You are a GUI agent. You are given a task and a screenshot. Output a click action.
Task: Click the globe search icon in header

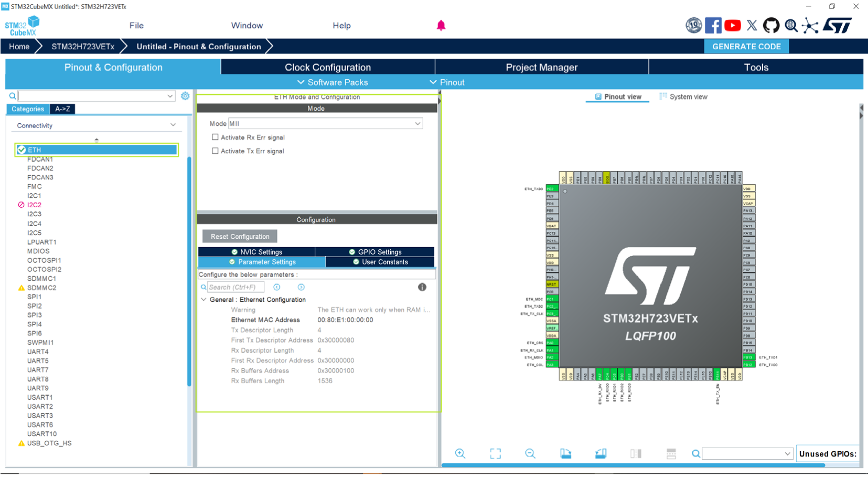pyautogui.click(x=791, y=25)
